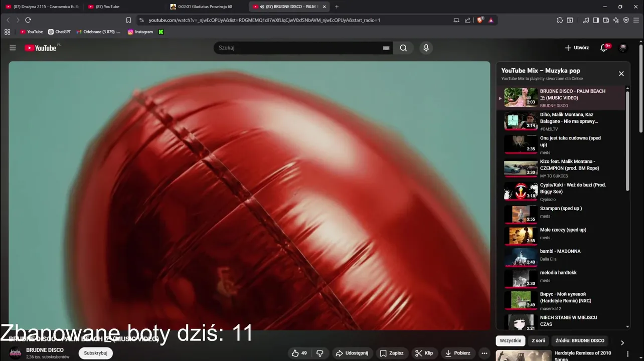Switch to the second YouTube tab
This screenshot has width=644, height=361.
tap(125, 7)
